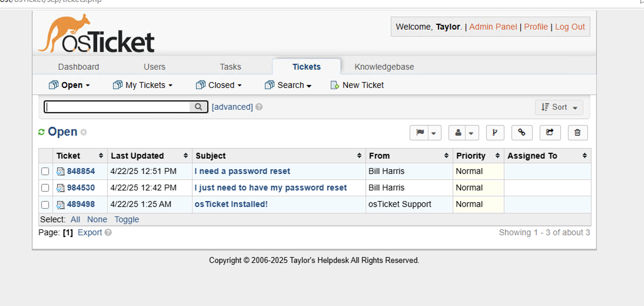Click the transfer tickets icon

coord(550,133)
